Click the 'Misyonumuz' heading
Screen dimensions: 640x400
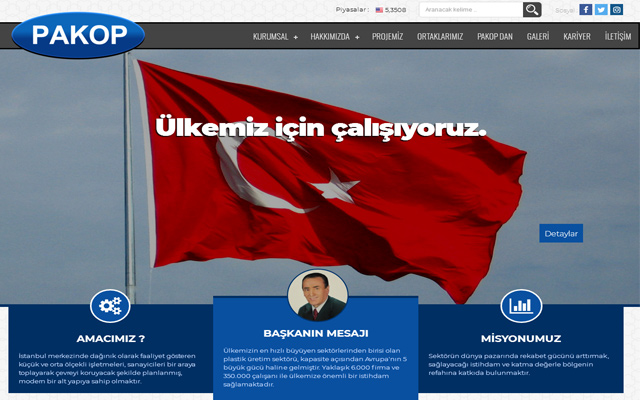(x=521, y=339)
